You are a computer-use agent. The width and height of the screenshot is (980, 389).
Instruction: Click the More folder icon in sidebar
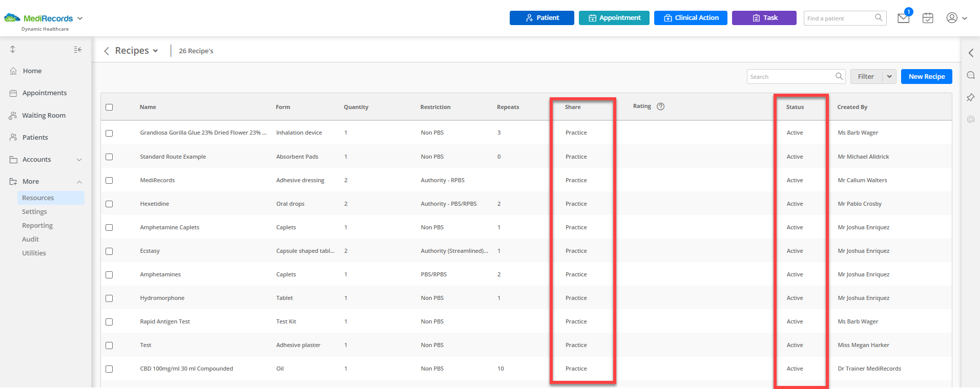coord(13,182)
